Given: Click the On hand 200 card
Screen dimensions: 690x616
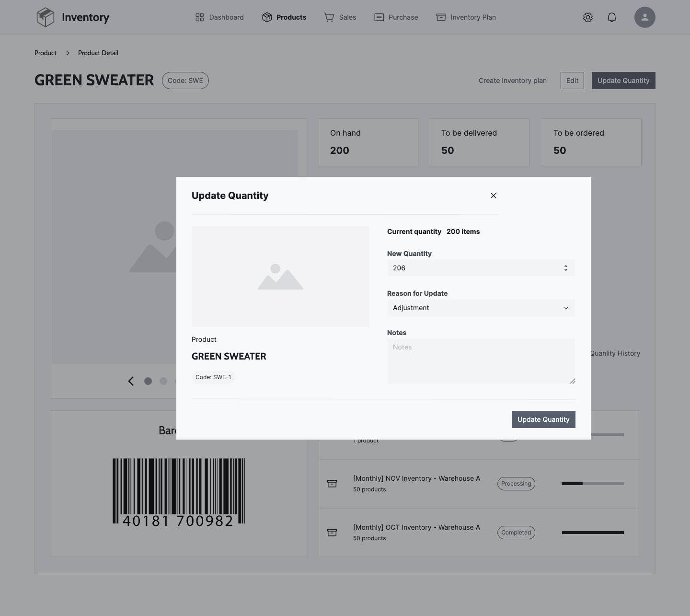Looking at the screenshot, I should click(368, 142).
